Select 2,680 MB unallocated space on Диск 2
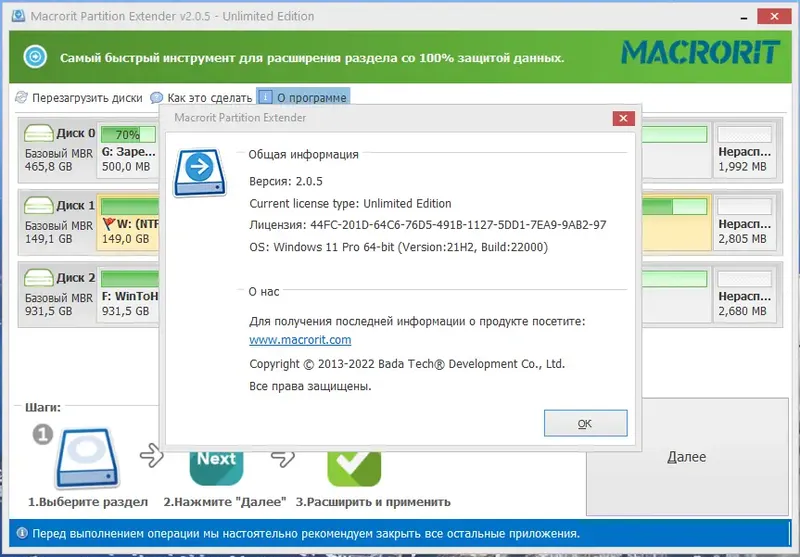Screen dimensions: 800x557 744,295
